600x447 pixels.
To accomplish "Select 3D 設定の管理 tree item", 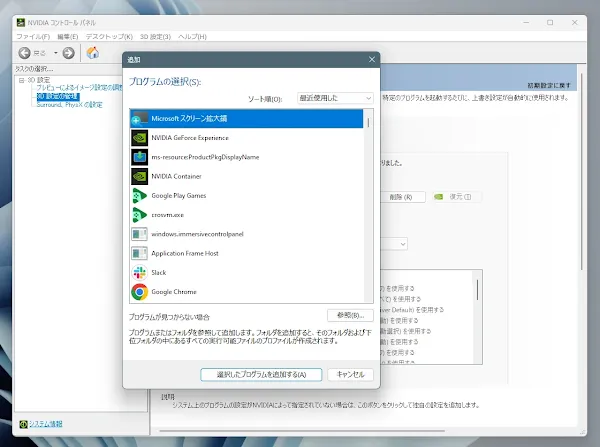I will (58, 96).
